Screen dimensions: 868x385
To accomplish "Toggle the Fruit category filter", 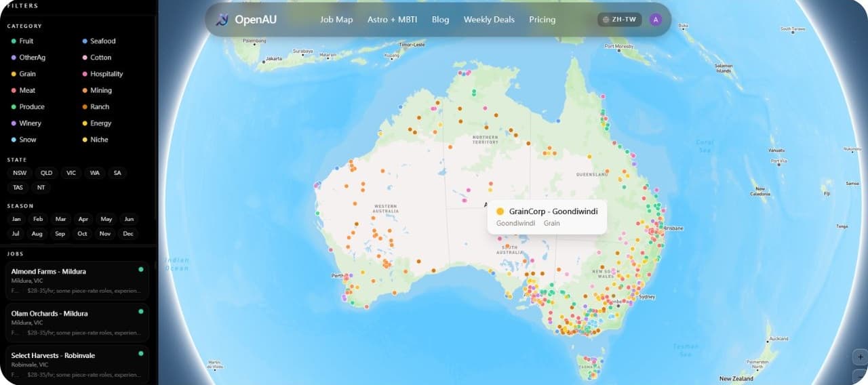I will pos(26,41).
